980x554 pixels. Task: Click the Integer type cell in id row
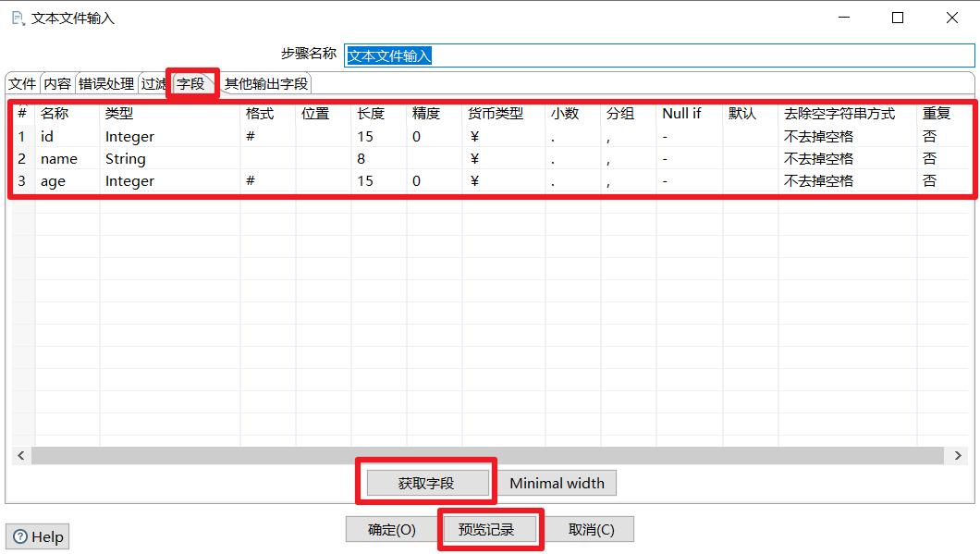(170, 136)
